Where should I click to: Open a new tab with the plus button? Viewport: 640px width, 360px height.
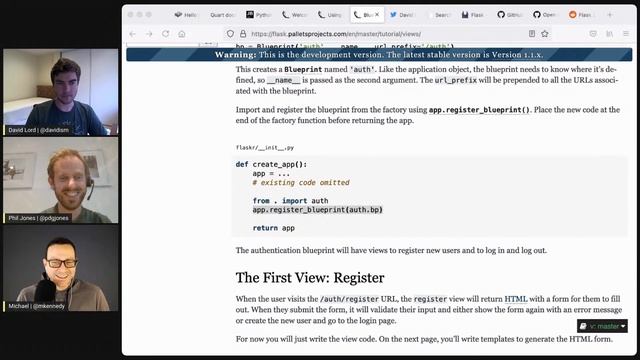(x=610, y=15)
